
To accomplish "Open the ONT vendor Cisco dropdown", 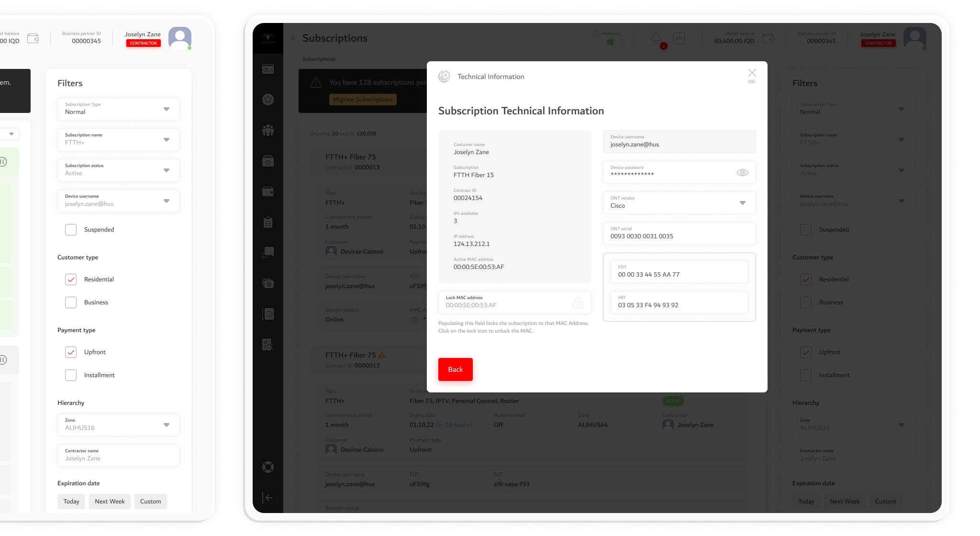I will tap(679, 203).
